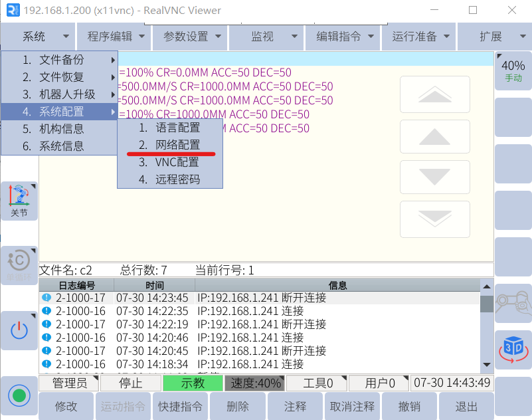Click the page-down double arrow button
The width and height of the screenshot is (532, 420).
pos(434,219)
